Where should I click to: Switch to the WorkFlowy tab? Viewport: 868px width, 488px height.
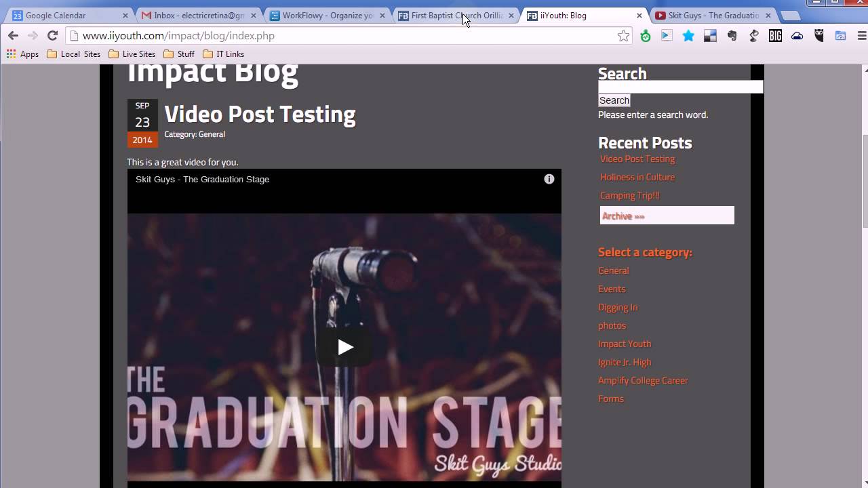pos(327,15)
